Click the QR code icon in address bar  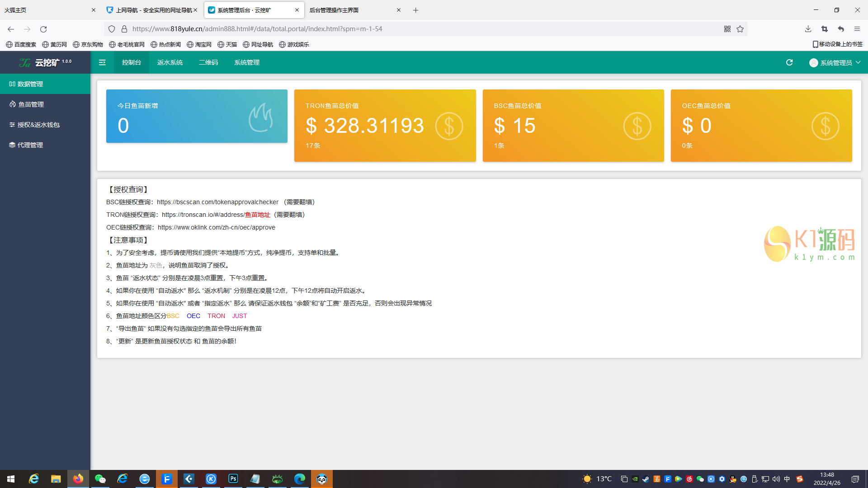coord(727,29)
